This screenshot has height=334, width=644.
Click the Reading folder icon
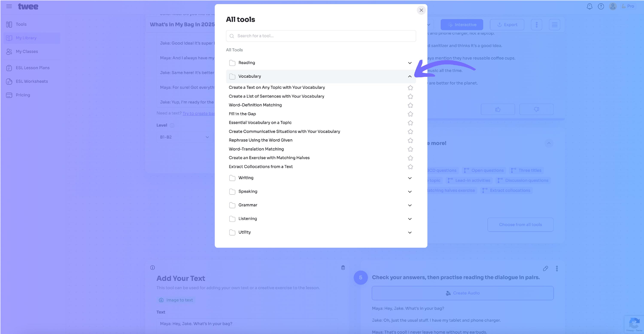click(232, 63)
